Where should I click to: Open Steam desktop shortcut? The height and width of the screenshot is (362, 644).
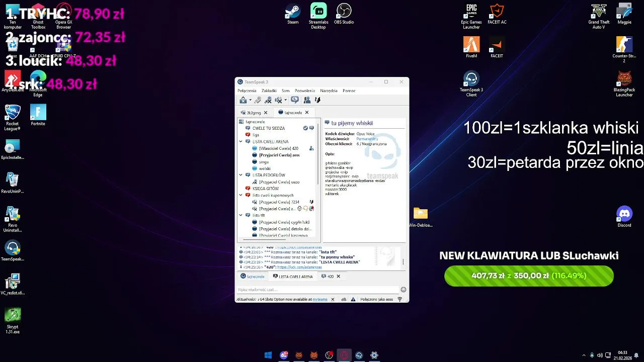click(293, 14)
